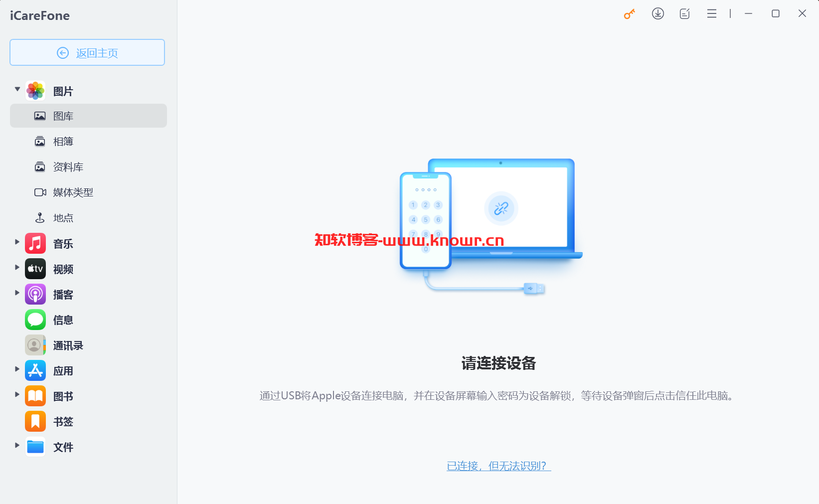This screenshot has height=504, width=819.
Task: Expand the 播客 tree arrow
Action: [x=17, y=293]
